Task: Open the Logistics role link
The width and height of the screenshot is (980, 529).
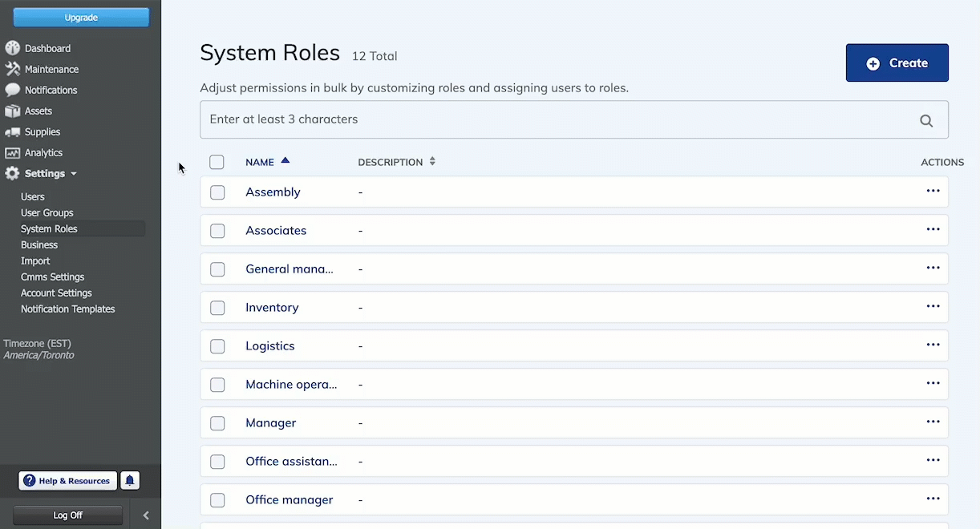Action: point(270,346)
